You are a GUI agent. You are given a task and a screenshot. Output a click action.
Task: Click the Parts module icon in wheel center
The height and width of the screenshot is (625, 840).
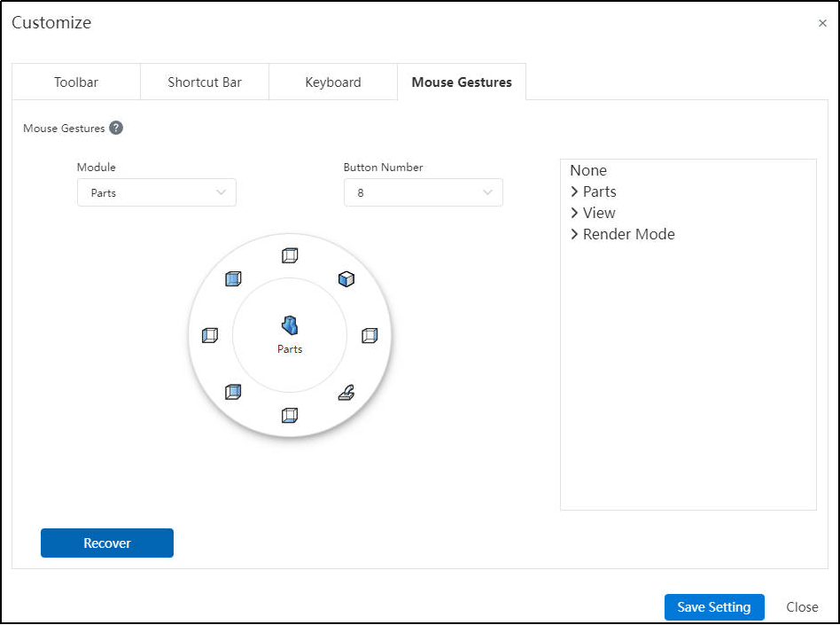coord(290,325)
